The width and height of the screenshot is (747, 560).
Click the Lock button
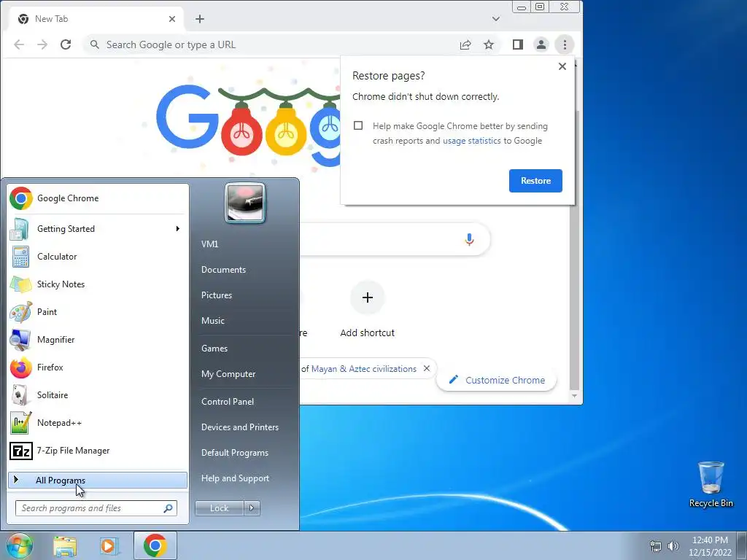pos(219,508)
